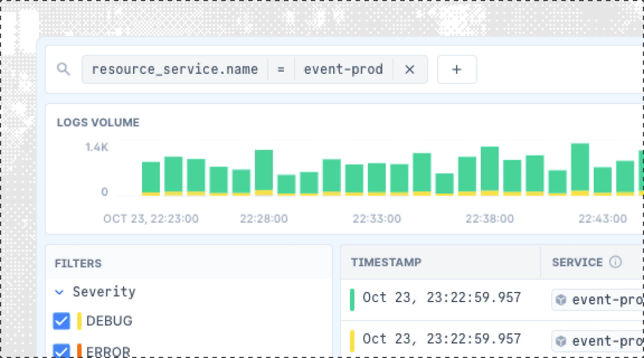This screenshot has width=644, height=358.
Task: Uncheck the DEBUG severity checkbox
Action: 61,321
